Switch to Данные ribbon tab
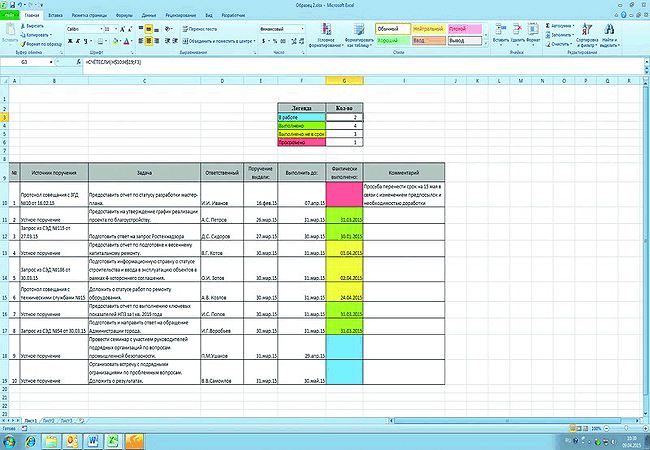Image resolution: width=650 pixels, height=450 pixels. [x=149, y=15]
